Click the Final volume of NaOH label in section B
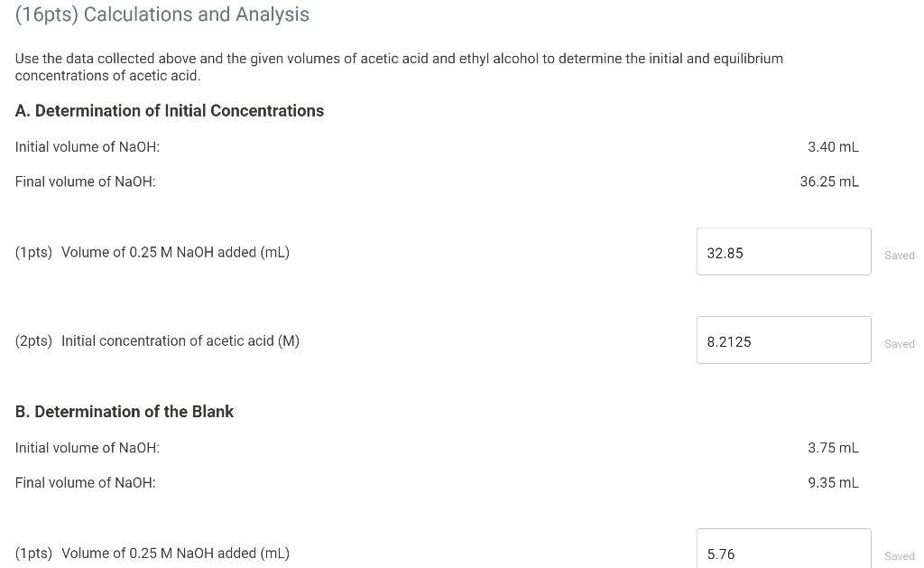 click(x=85, y=482)
